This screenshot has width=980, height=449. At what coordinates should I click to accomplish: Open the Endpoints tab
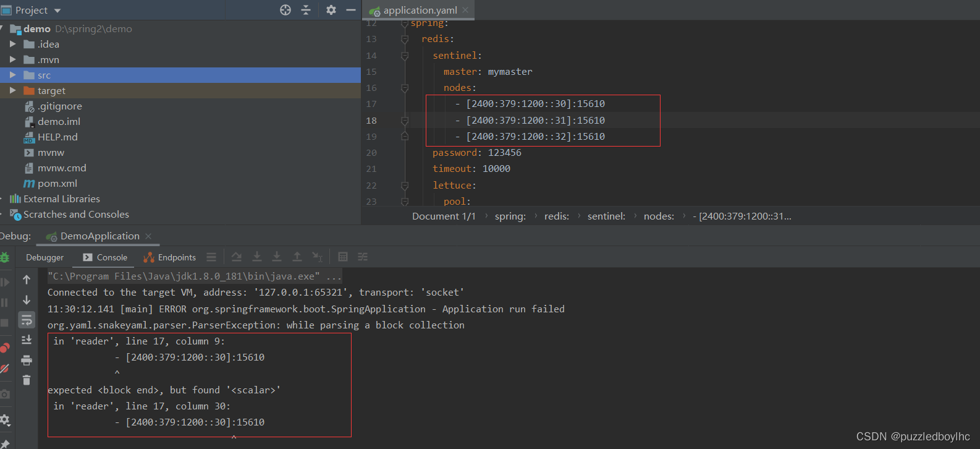[169, 257]
